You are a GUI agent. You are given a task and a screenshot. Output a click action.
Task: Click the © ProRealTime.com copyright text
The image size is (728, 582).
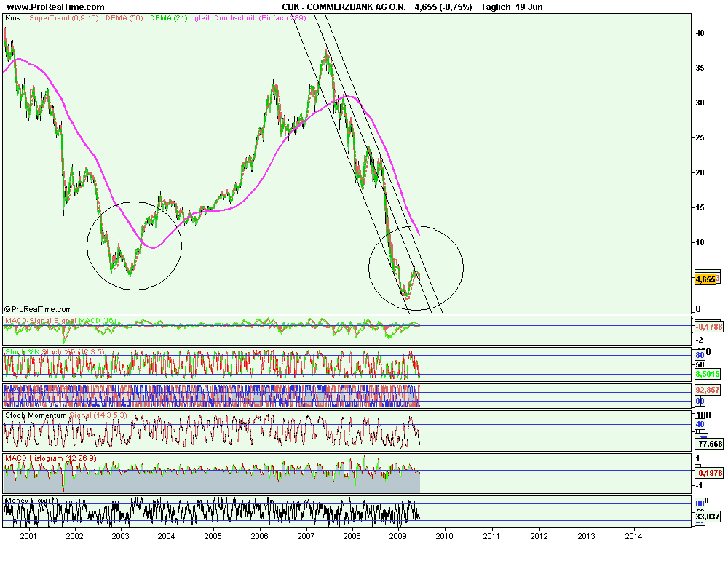click(38, 309)
